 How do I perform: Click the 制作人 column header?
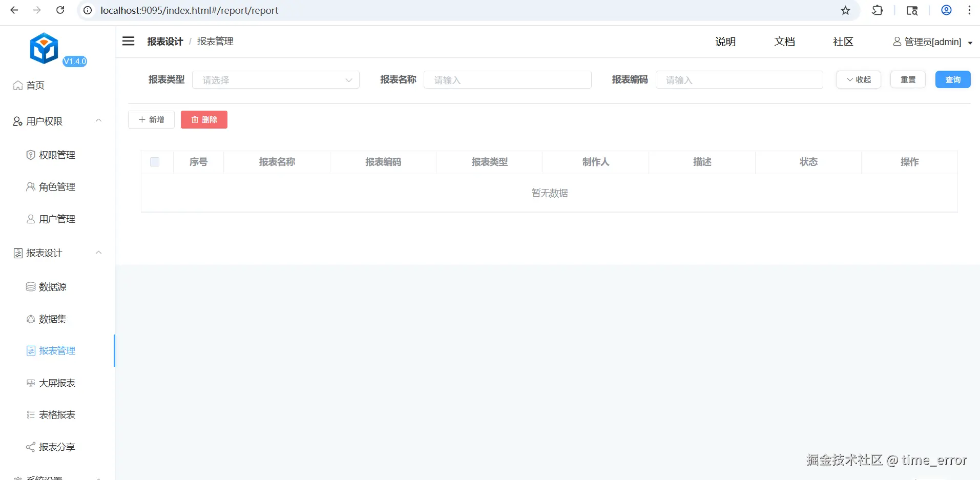tap(596, 162)
